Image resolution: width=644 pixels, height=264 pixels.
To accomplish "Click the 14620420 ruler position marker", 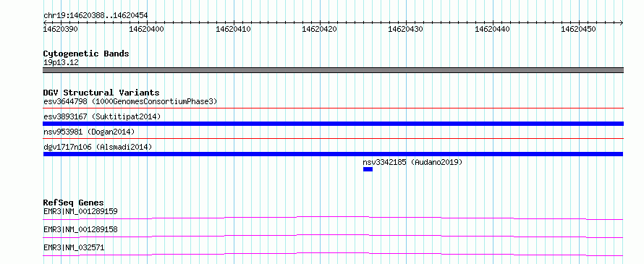I will point(320,29).
